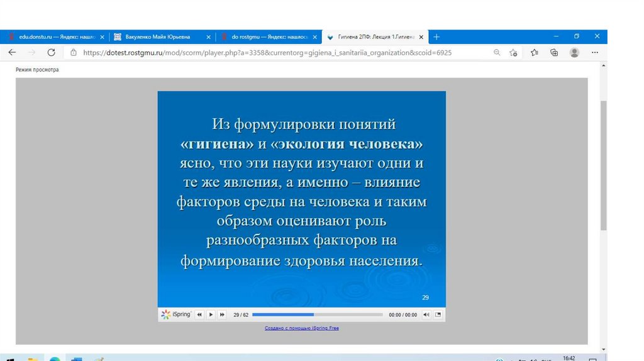Open 'Создано с помощью iSpring Free' link
644x361 pixels.
click(x=301, y=328)
